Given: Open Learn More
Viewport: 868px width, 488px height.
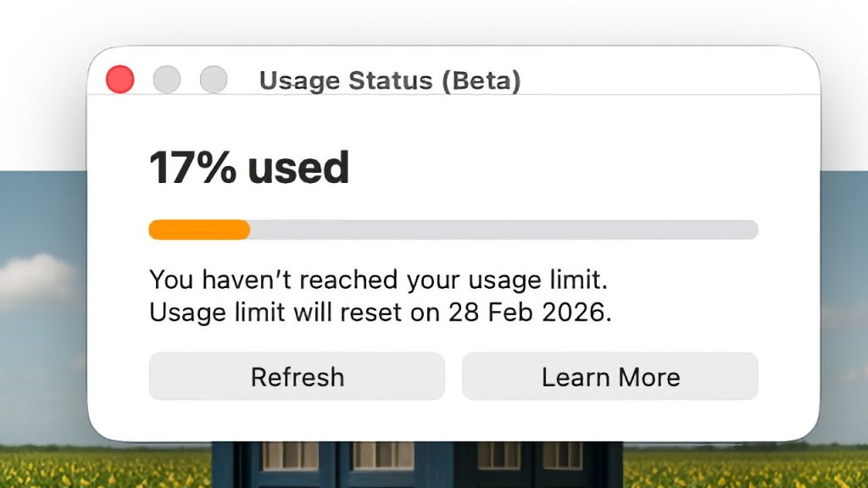Looking at the screenshot, I should click(609, 376).
